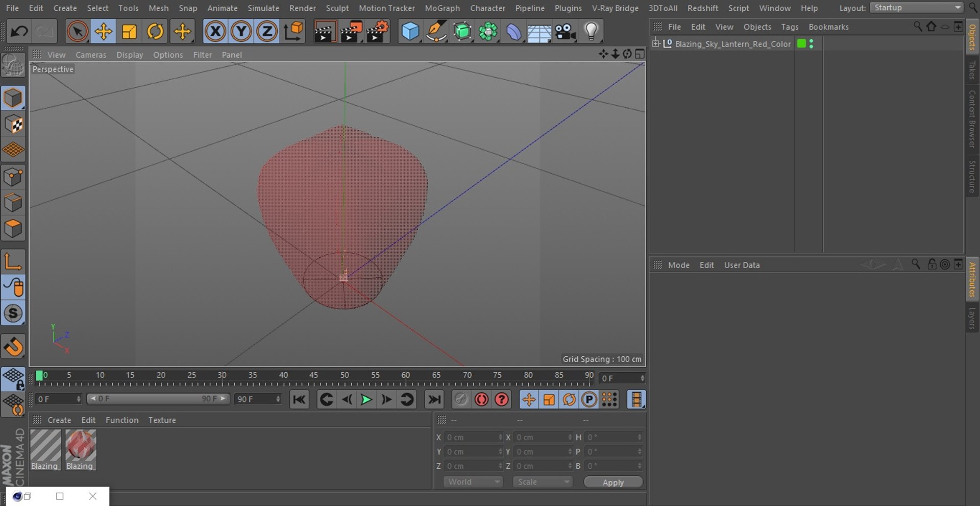Open the Bend deformer icon
Screen dimensions: 980x506
coord(513,31)
